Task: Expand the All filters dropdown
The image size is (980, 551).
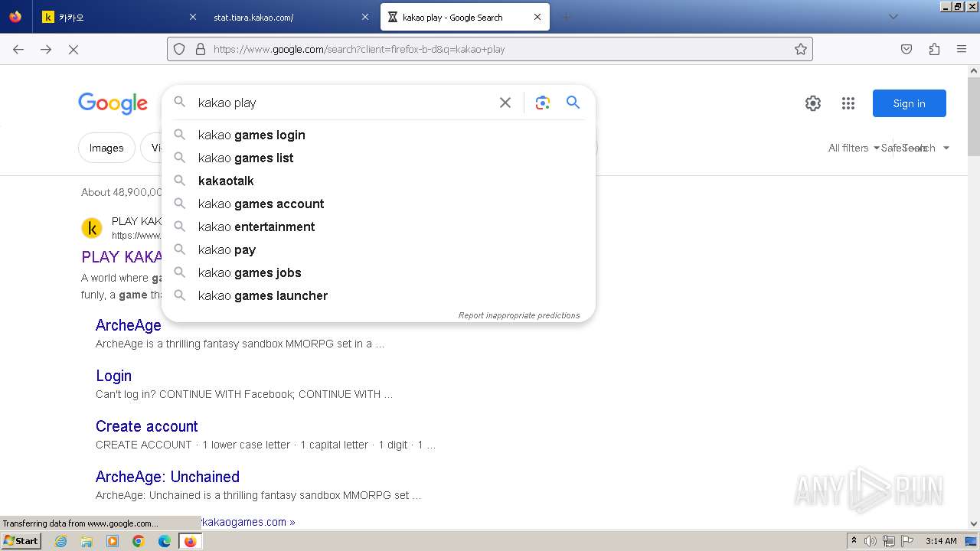Action: 854,148
